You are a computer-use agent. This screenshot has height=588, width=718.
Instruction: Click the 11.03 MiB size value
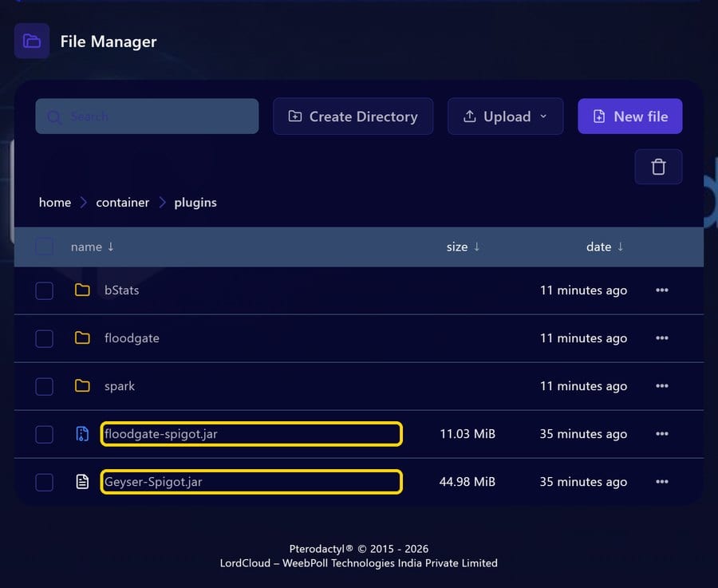(467, 434)
